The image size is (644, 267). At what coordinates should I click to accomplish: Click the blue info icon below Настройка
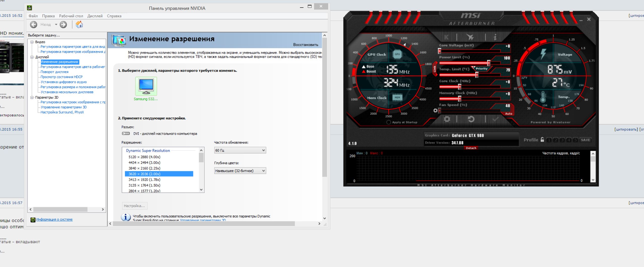click(126, 217)
